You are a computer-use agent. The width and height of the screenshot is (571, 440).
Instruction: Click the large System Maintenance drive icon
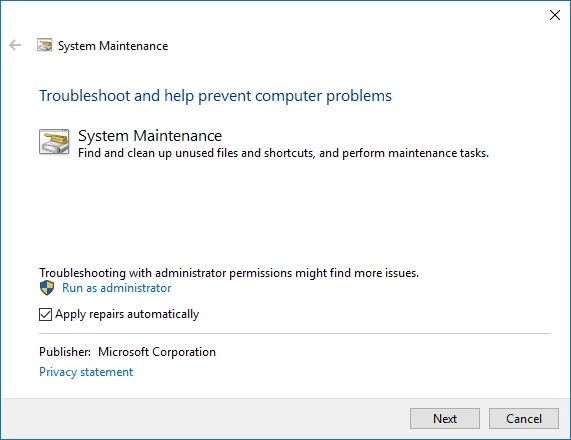click(54, 142)
